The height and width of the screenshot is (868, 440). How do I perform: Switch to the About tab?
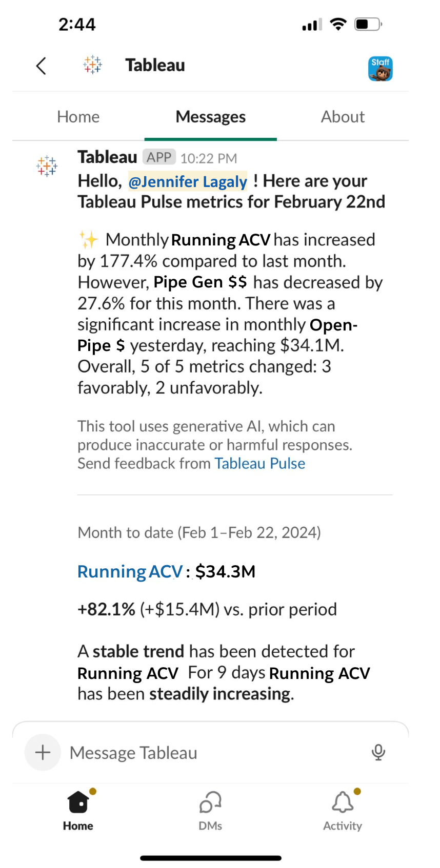click(x=343, y=117)
